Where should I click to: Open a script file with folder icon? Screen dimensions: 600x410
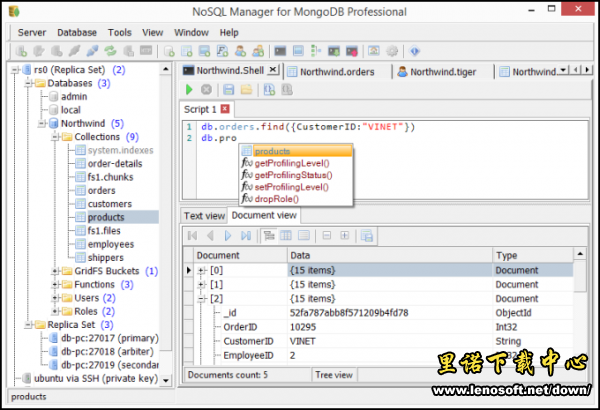246,90
